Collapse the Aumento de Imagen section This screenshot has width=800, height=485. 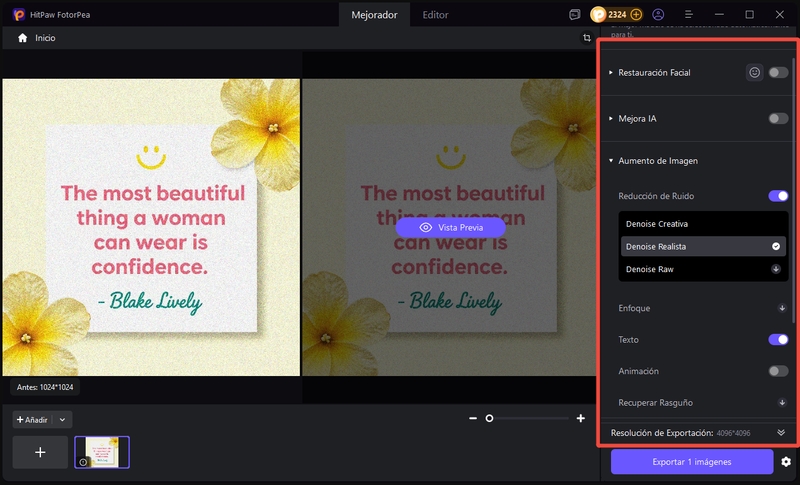click(x=611, y=161)
